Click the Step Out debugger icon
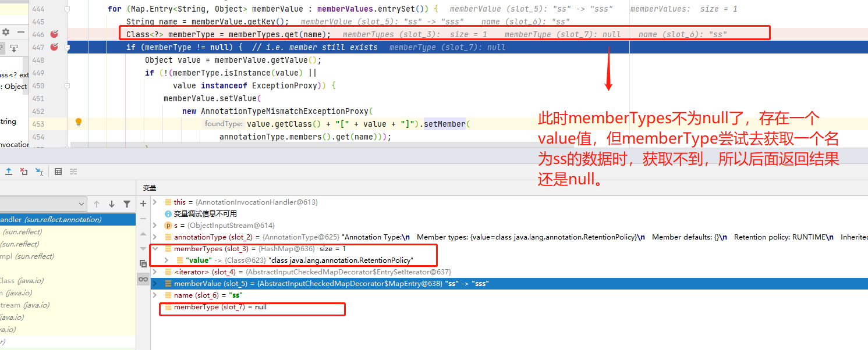 (x=9, y=172)
